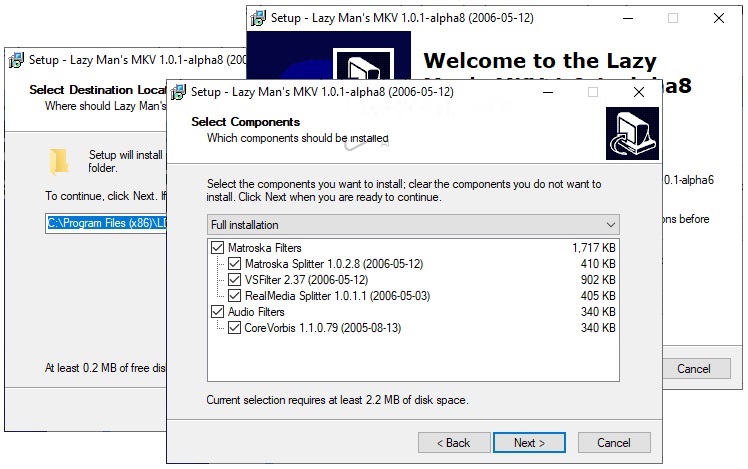This screenshot has height=469, width=748.
Task: Deselect RealMedia Splitter 1.0.1.1 checkbox
Action: [x=235, y=296]
